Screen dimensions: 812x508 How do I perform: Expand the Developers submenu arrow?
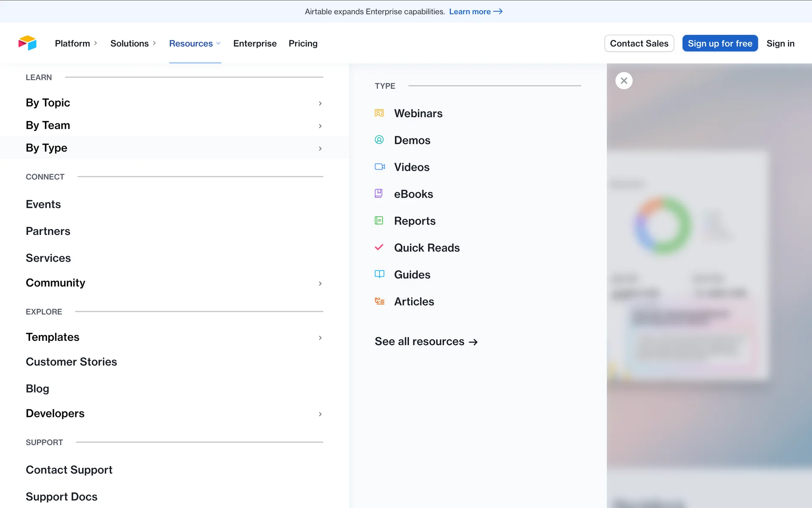tap(320, 414)
